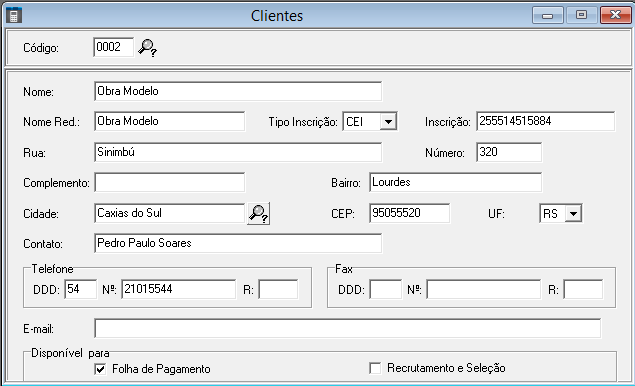Minimize the Clientes window

(548, 15)
